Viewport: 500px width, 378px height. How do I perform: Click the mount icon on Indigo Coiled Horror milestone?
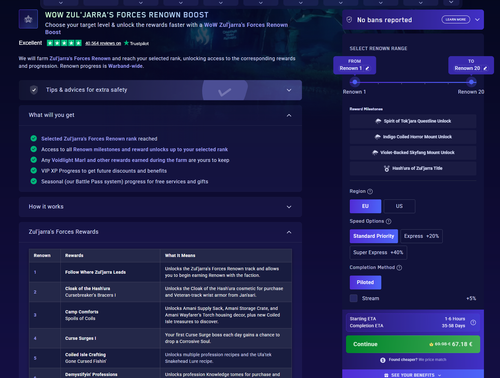point(378,137)
